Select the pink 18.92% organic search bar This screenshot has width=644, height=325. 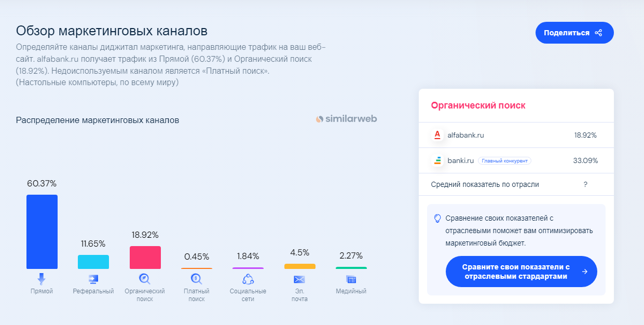tap(145, 258)
